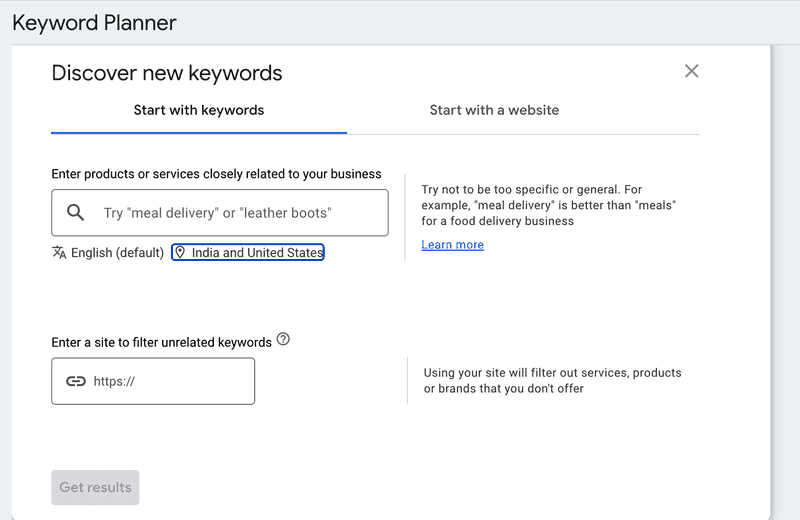Image resolution: width=800 pixels, height=520 pixels.
Task: Select the products or services label
Action: click(216, 174)
